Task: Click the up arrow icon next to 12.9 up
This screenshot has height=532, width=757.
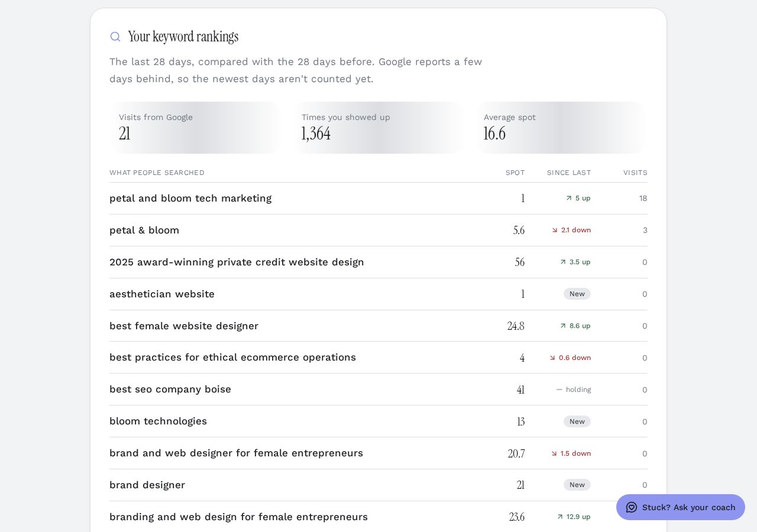Action: tap(560, 517)
